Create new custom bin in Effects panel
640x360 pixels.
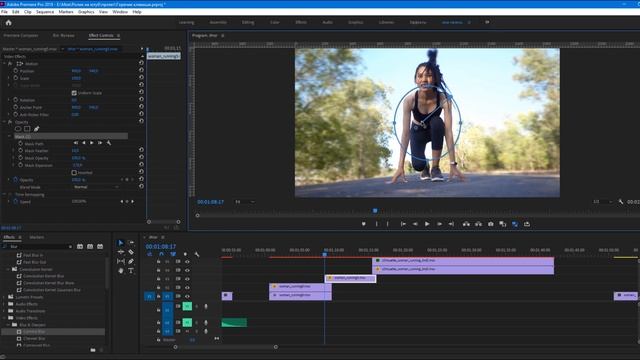click(x=93, y=350)
